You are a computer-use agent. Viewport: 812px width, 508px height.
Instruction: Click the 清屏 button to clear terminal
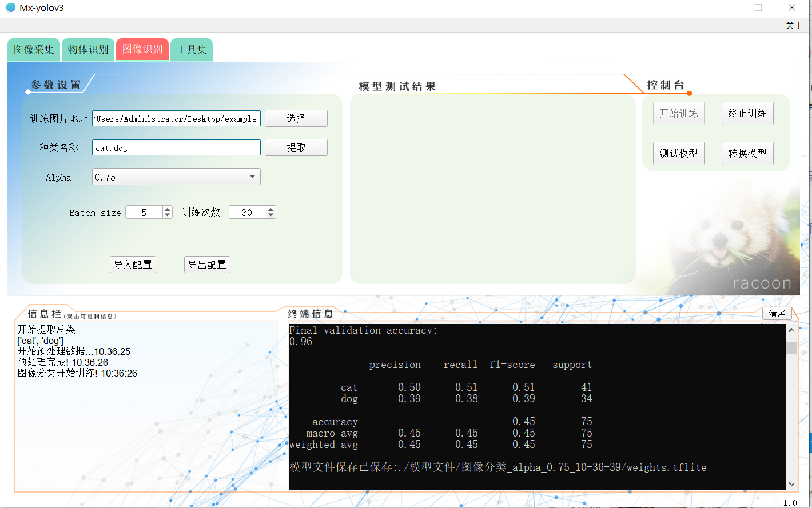(777, 313)
